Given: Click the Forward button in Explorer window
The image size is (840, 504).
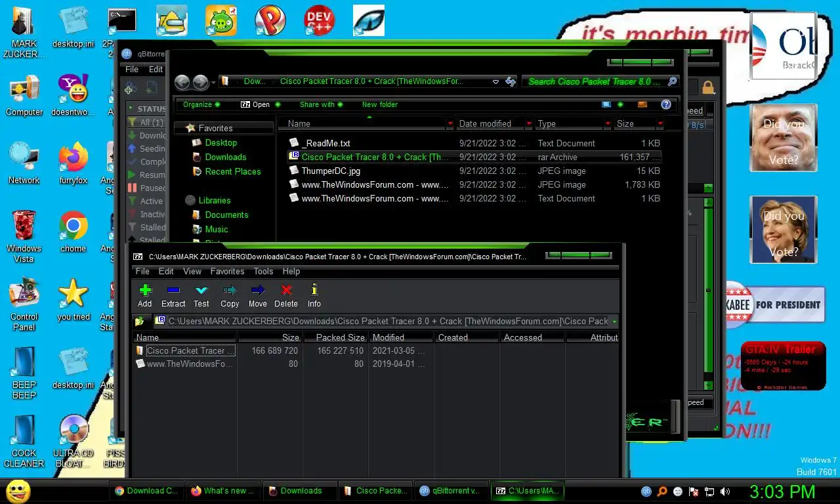Looking at the screenshot, I should click(201, 82).
